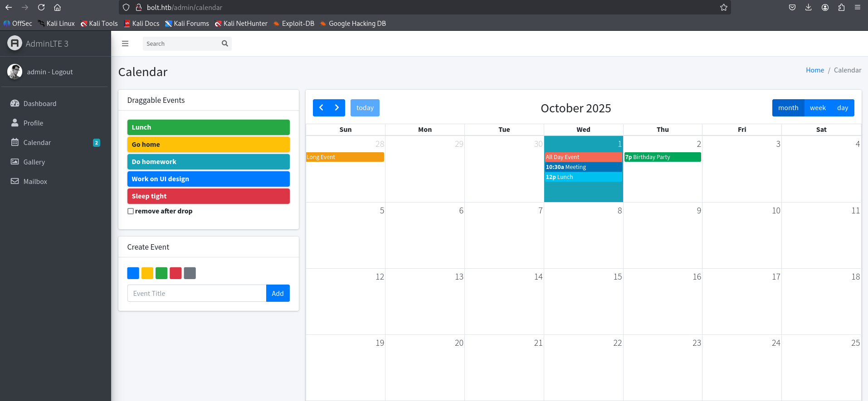Focus the Event Title input field

[197, 294]
